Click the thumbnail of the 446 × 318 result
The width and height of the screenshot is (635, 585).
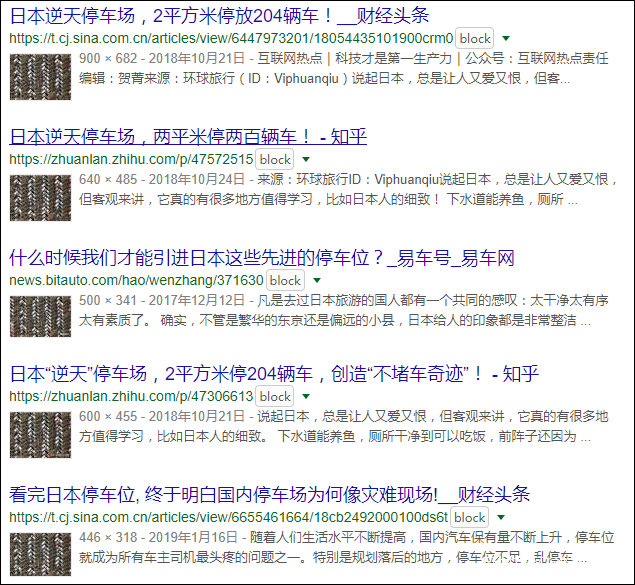[x=40, y=555]
